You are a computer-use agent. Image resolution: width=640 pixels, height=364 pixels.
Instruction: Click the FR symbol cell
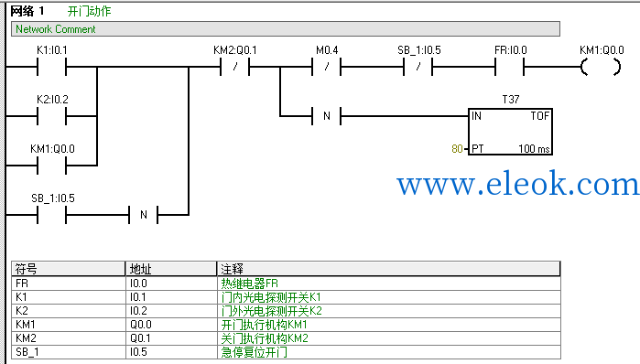point(68,284)
